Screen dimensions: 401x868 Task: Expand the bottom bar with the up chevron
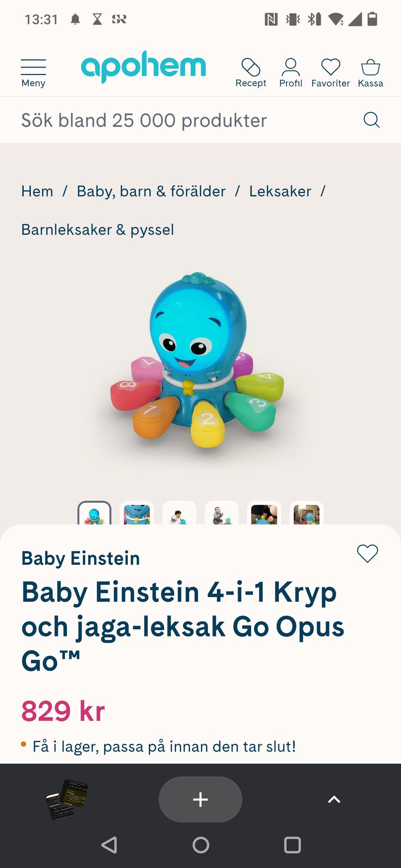tap(334, 800)
